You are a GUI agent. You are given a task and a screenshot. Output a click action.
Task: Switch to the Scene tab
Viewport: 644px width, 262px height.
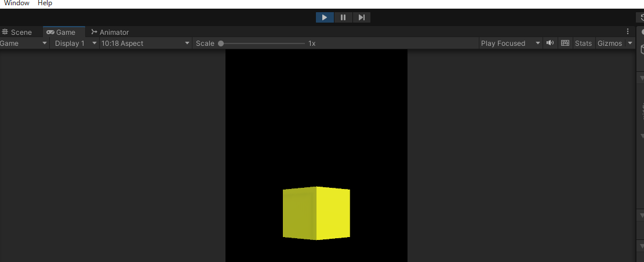pyautogui.click(x=17, y=32)
